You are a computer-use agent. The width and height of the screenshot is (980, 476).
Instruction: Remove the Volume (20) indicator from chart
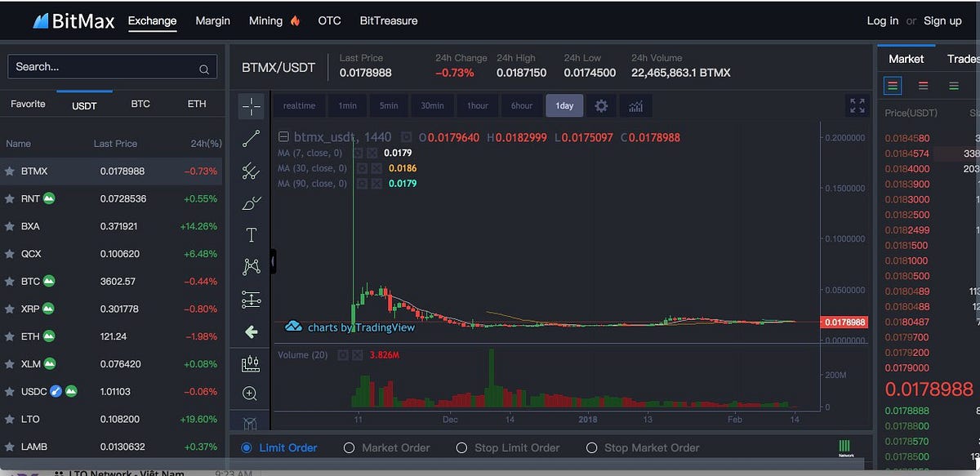pyautogui.click(x=357, y=354)
